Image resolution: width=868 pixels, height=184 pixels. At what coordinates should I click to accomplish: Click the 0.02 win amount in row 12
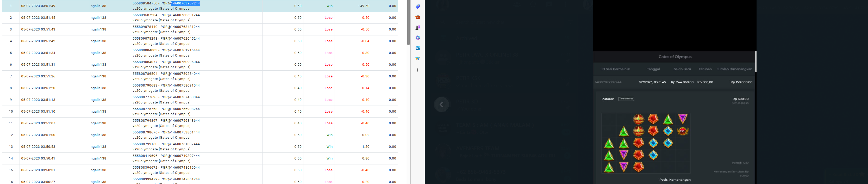click(x=366, y=135)
